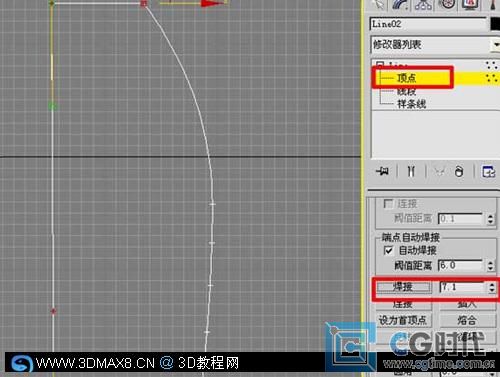The image size is (500, 377).
Task: Toggle the 连接 checkbox
Action: click(388, 203)
